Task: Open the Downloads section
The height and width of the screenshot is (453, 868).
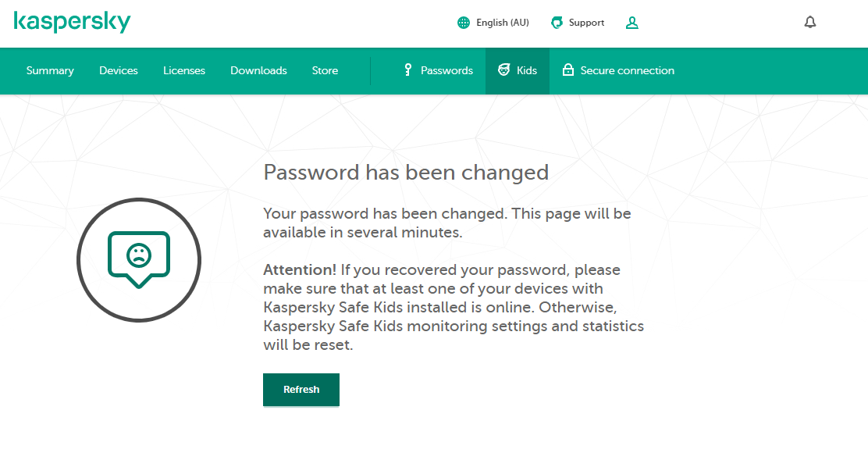Action: coord(258,70)
